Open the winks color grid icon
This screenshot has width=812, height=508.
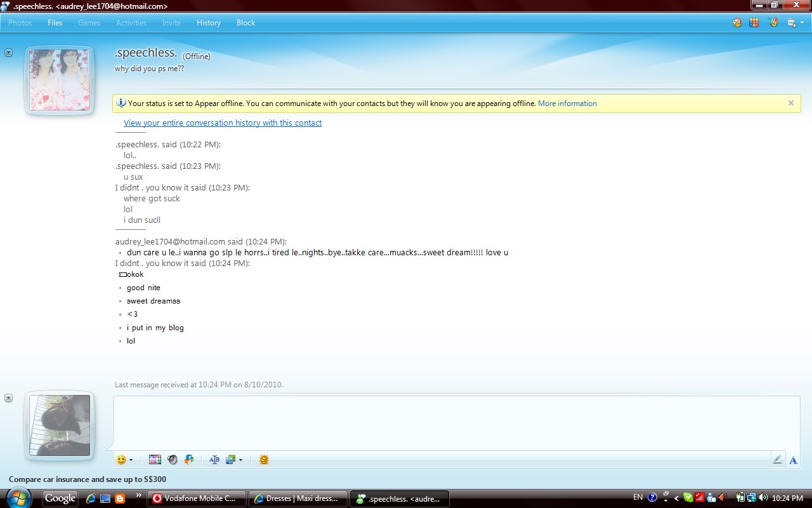(155, 460)
